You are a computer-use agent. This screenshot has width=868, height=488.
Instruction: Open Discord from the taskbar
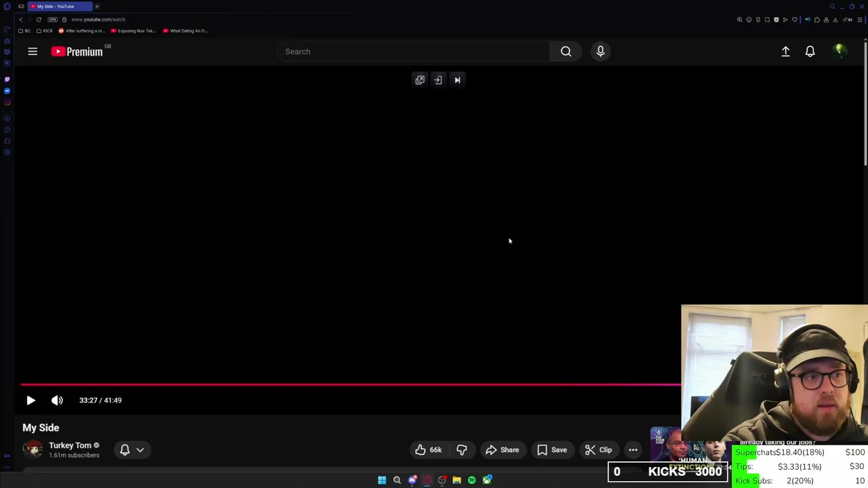click(x=412, y=480)
